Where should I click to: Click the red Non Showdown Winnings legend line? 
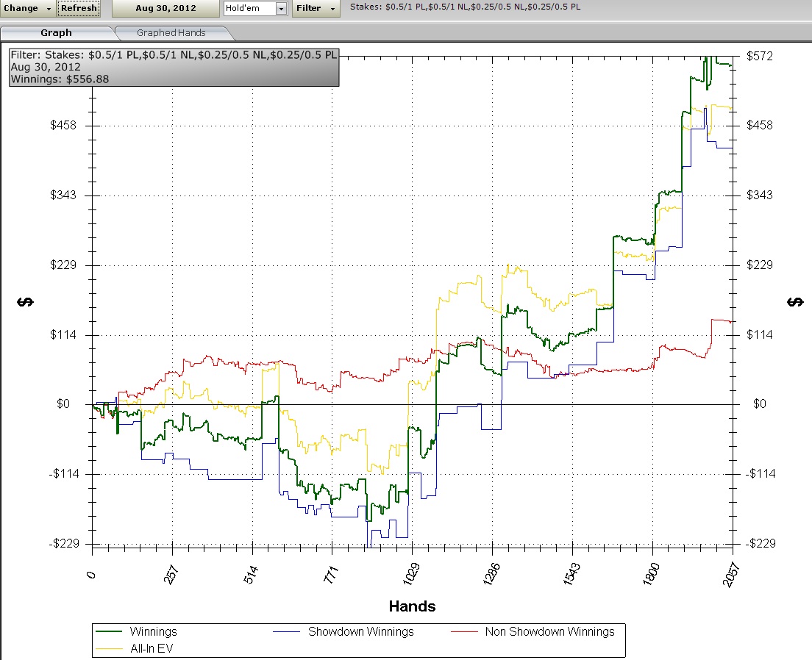(x=464, y=631)
